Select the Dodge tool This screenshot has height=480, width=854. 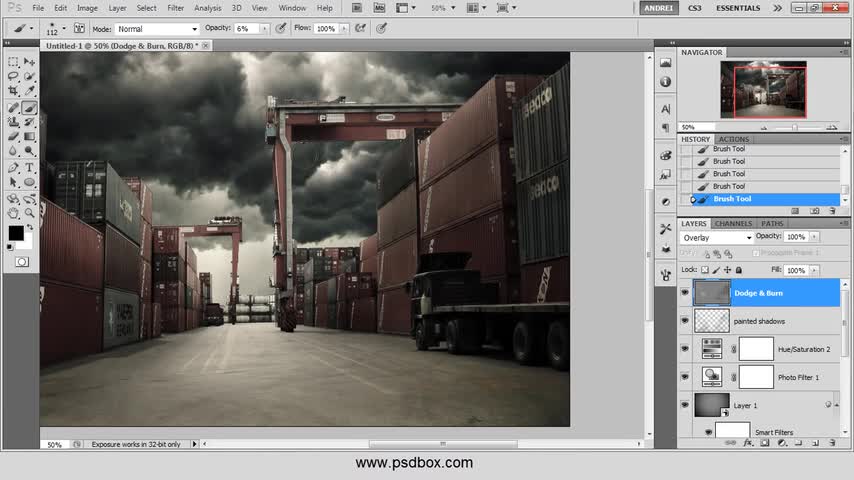pos(29,150)
